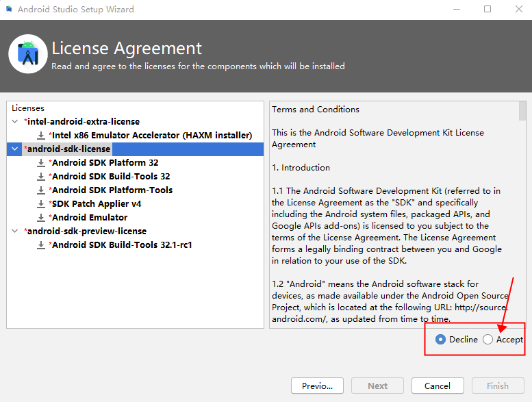532x402 pixels.
Task: Collapse the android-sdk-preview-license group
Action: click(16, 231)
